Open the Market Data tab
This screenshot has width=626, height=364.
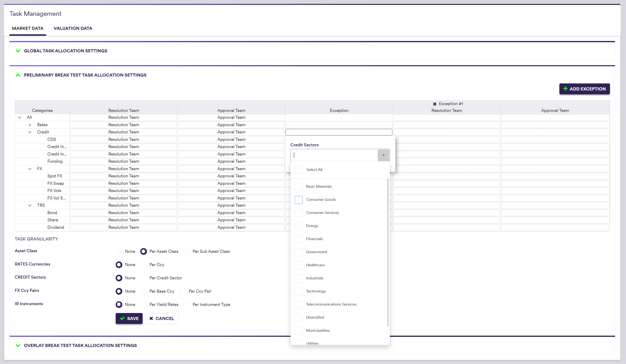click(28, 28)
